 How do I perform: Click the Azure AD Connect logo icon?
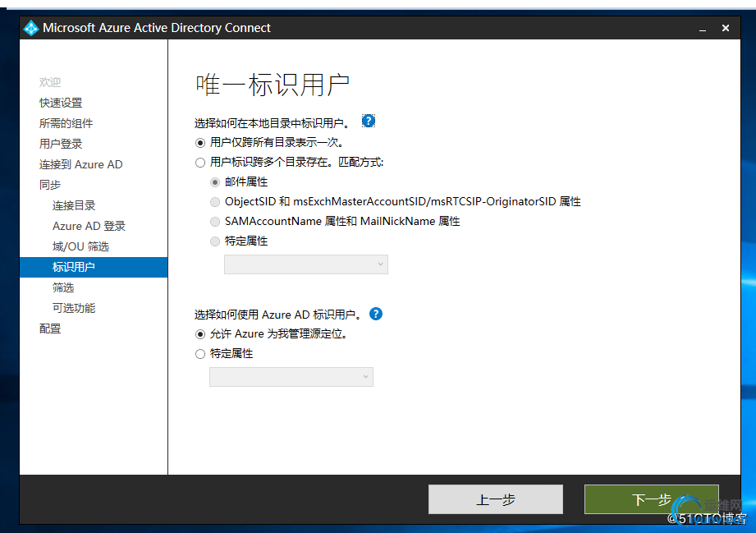click(31, 28)
